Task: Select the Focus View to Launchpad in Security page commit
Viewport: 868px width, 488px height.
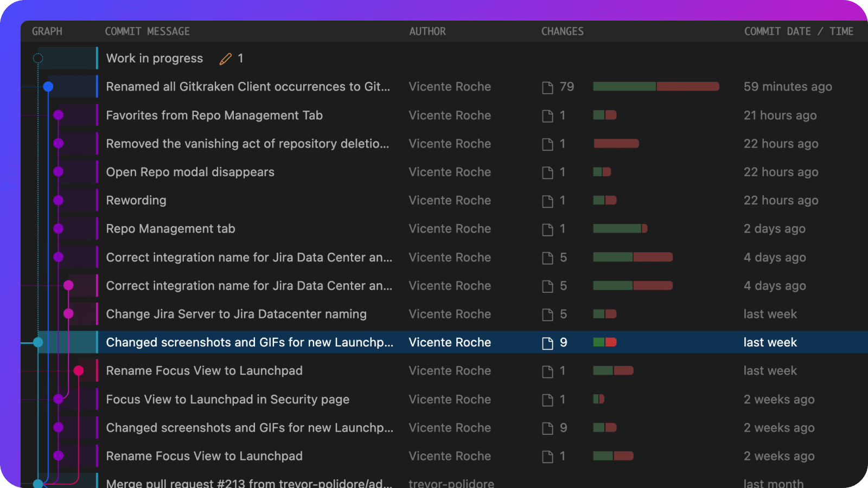Action: (227, 400)
